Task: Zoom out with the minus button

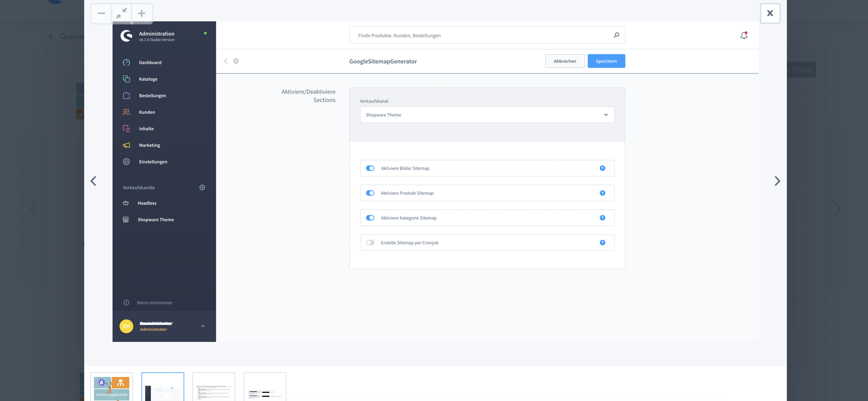Action: tap(102, 13)
